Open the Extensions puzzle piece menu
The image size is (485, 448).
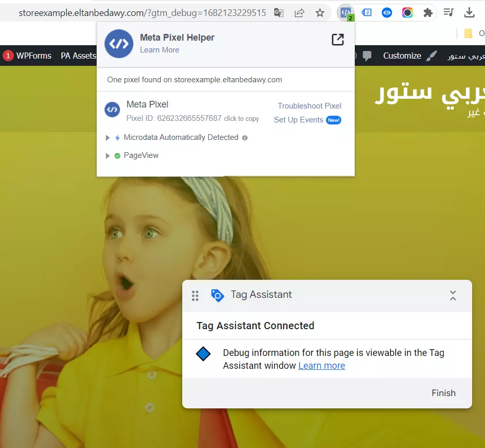pyautogui.click(x=428, y=12)
